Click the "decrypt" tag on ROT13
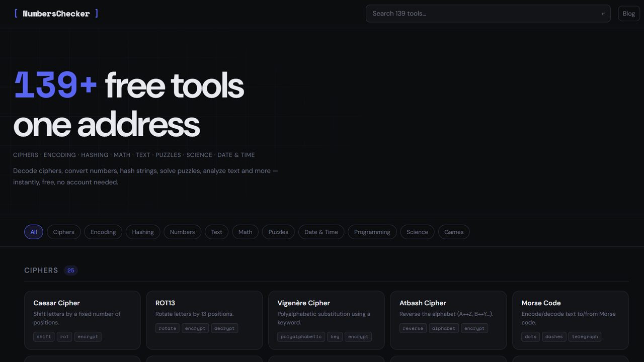This screenshot has height=362, width=644. click(224, 328)
